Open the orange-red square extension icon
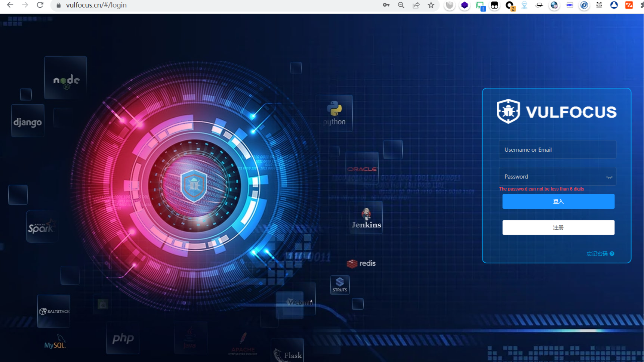The width and height of the screenshot is (644, 362). point(629,5)
